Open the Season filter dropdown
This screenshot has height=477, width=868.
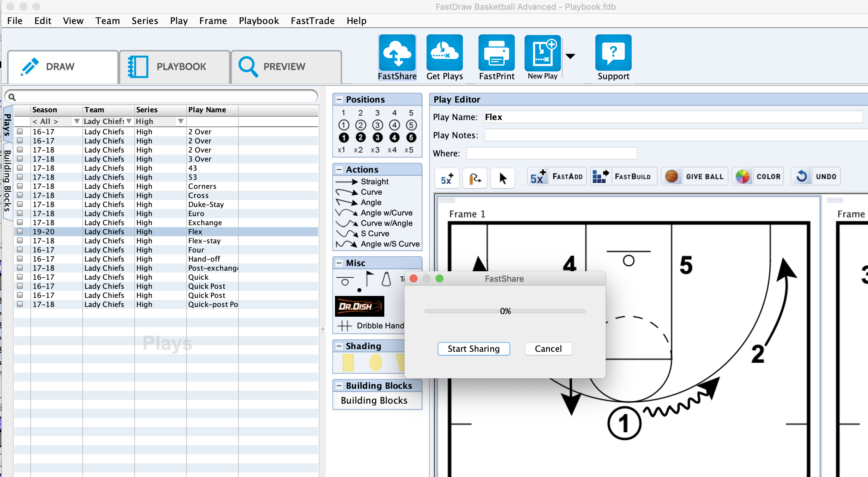[77, 121]
